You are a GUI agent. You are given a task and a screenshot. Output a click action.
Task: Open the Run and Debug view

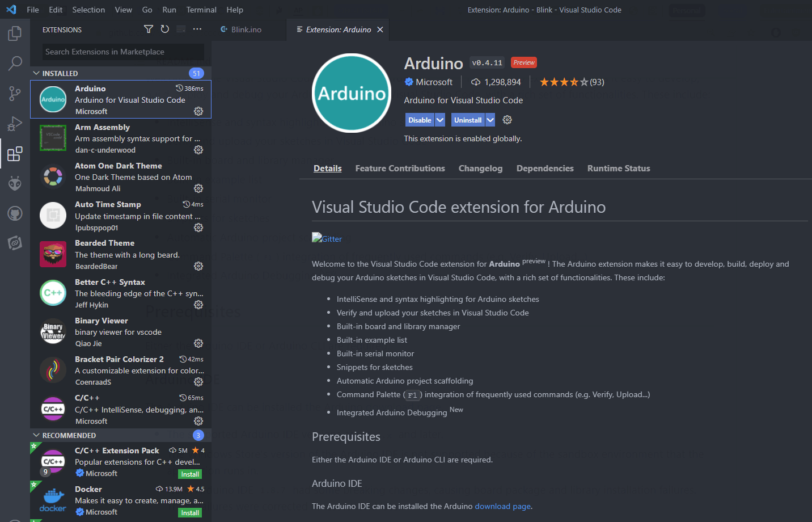tap(15, 123)
